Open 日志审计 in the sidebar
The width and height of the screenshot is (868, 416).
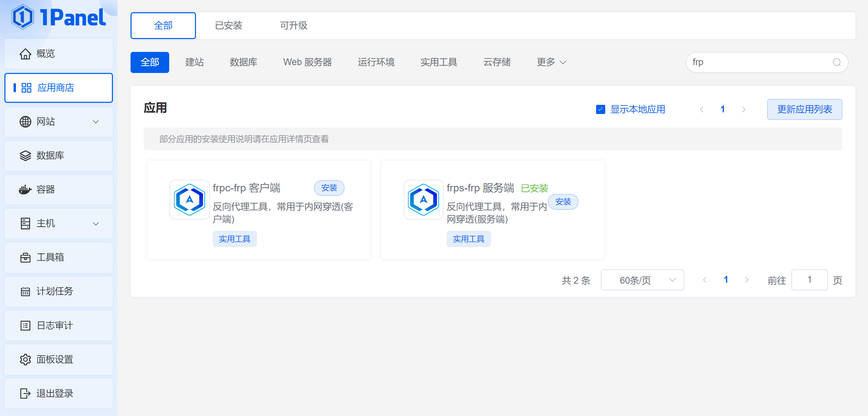(x=59, y=325)
